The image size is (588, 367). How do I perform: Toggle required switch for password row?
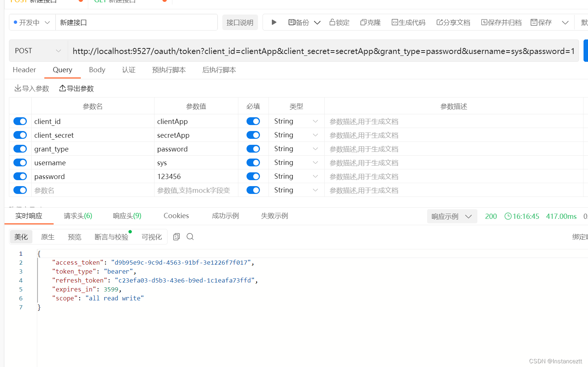coord(253,176)
